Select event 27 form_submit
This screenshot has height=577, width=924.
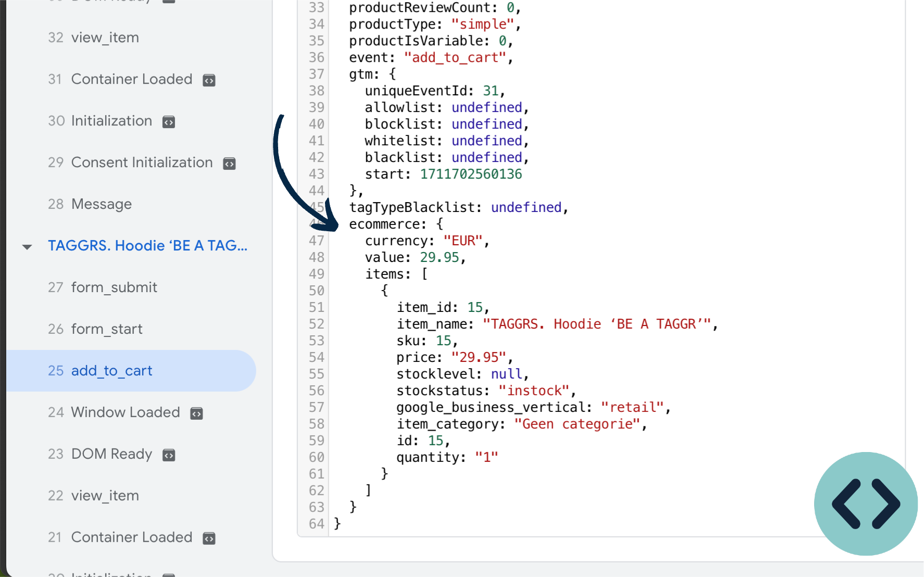pos(103,287)
